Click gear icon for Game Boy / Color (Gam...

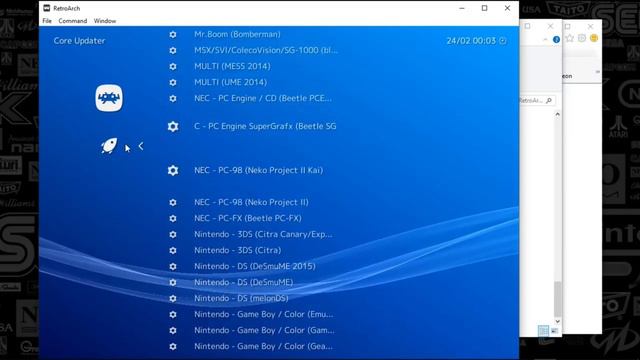tap(173, 330)
